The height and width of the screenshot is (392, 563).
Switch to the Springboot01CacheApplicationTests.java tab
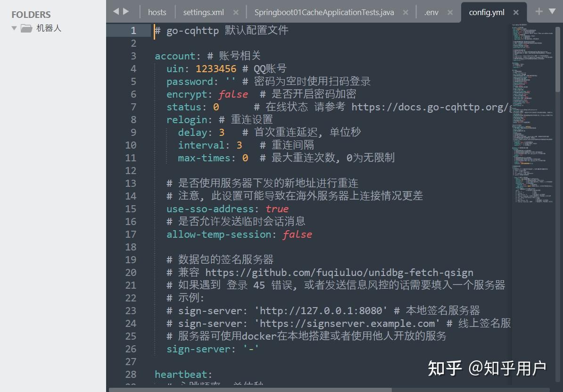323,12
